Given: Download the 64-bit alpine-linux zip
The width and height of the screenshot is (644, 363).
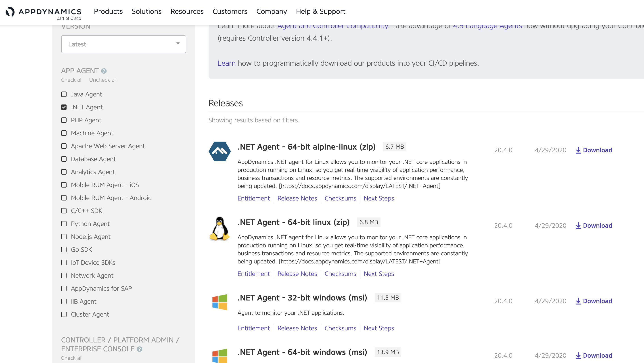Looking at the screenshot, I should click(x=594, y=150).
